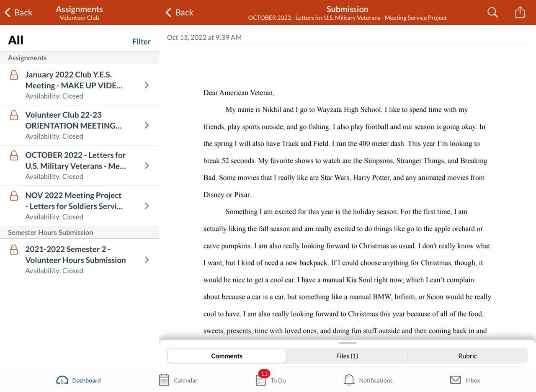Open Notifications bell in bottom bar
Image resolution: width=536 pixels, height=392 pixels.
pyautogui.click(x=368, y=380)
